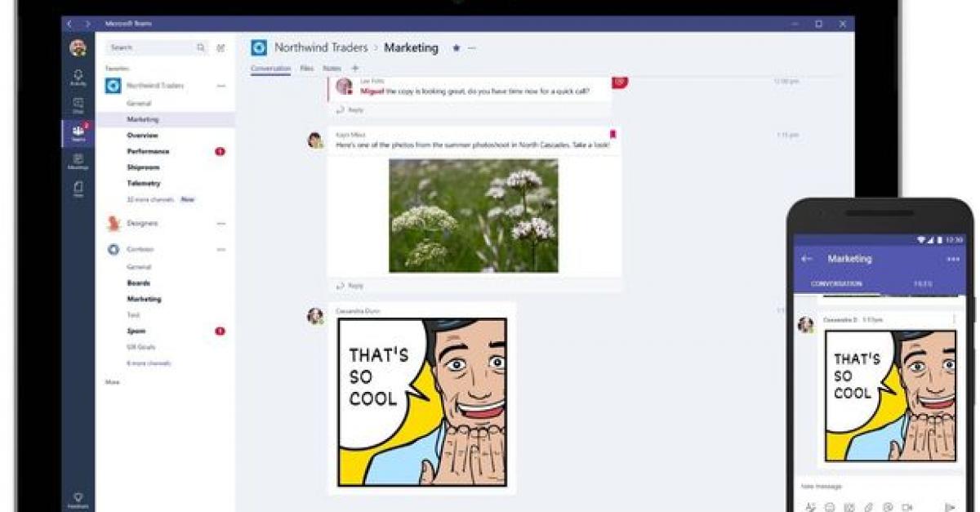Click the Northwind Traders team logo in header
This screenshot has width=980, height=512.
tap(259, 47)
